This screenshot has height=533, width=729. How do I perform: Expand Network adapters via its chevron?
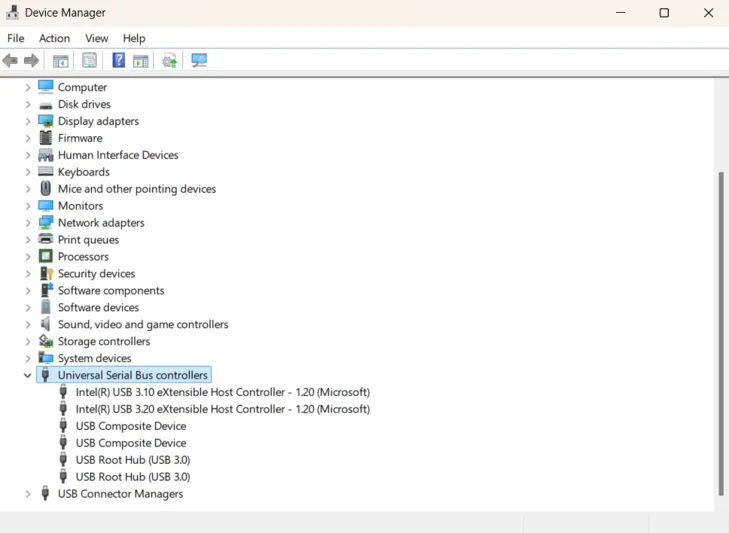pyautogui.click(x=28, y=223)
